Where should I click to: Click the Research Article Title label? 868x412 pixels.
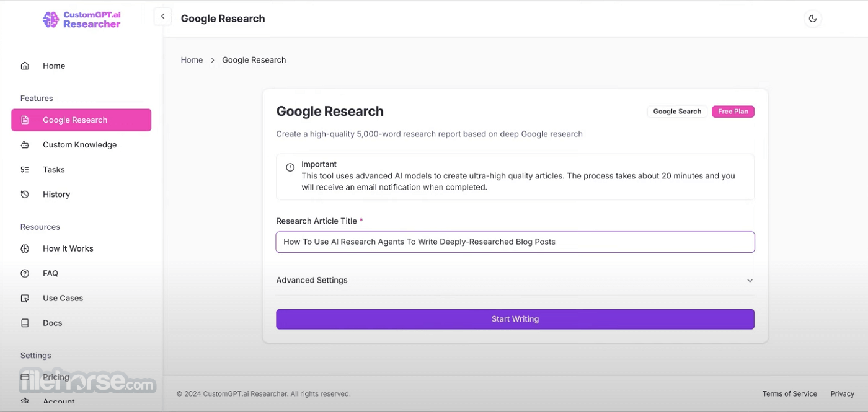tap(317, 221)
